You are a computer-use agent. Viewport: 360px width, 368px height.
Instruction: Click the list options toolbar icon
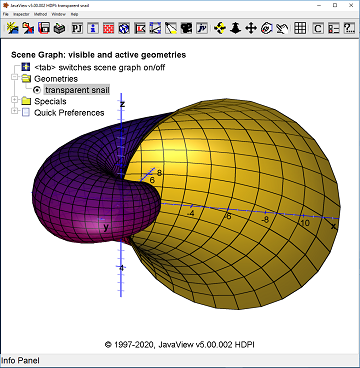333,28
